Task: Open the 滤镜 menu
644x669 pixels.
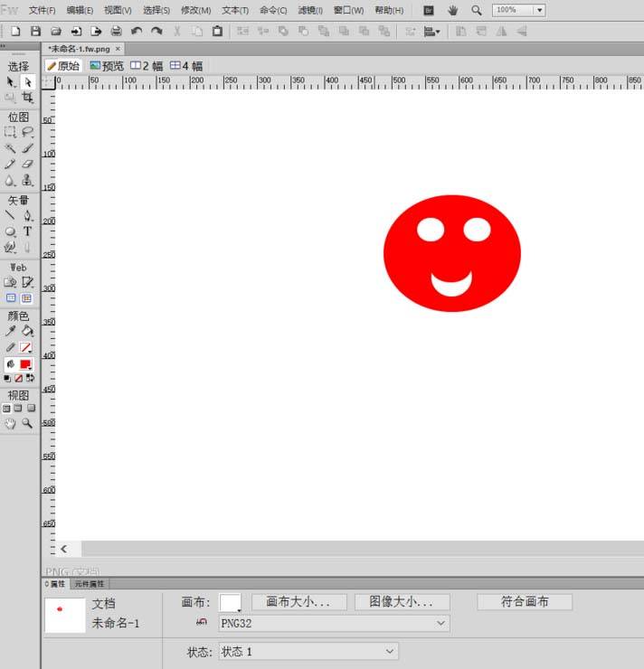Action: pyautogui.click(x=309, y=10)
